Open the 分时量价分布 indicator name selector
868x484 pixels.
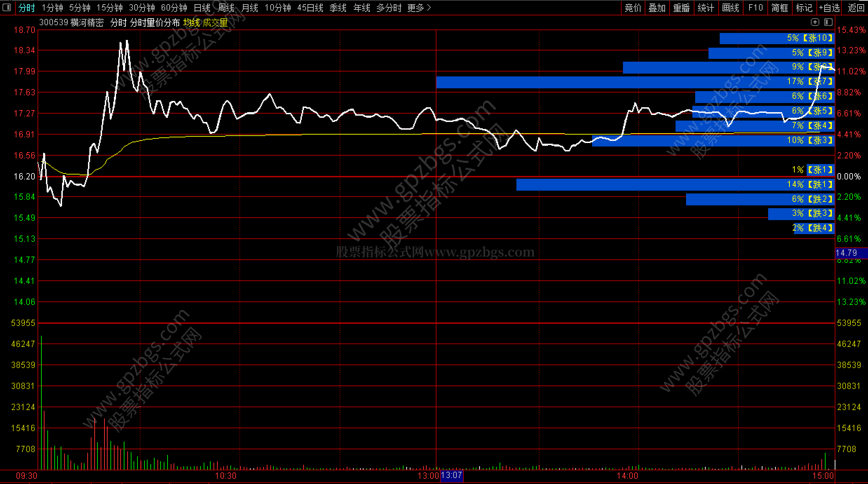pos(155,23)
